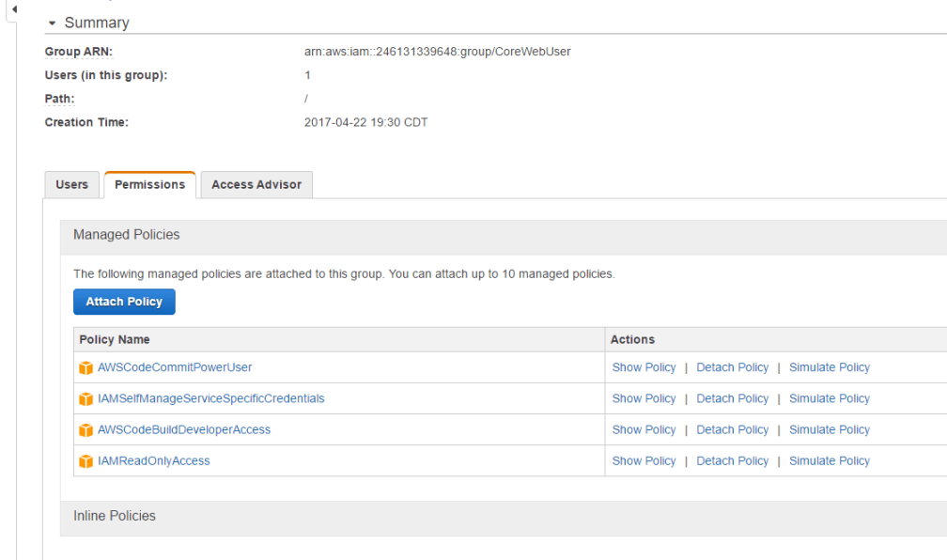The height and width of the screenshot is (560, 947).
Task: Click the orange icon beside IAMSelfManageServiceSpecificCredentials
Action: (x=86, y=398)
